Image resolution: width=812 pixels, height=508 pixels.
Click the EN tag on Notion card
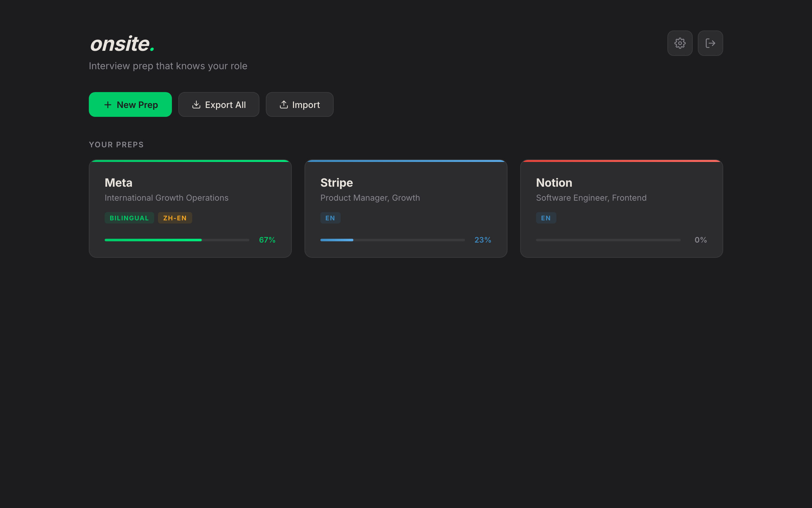point(546,218)
